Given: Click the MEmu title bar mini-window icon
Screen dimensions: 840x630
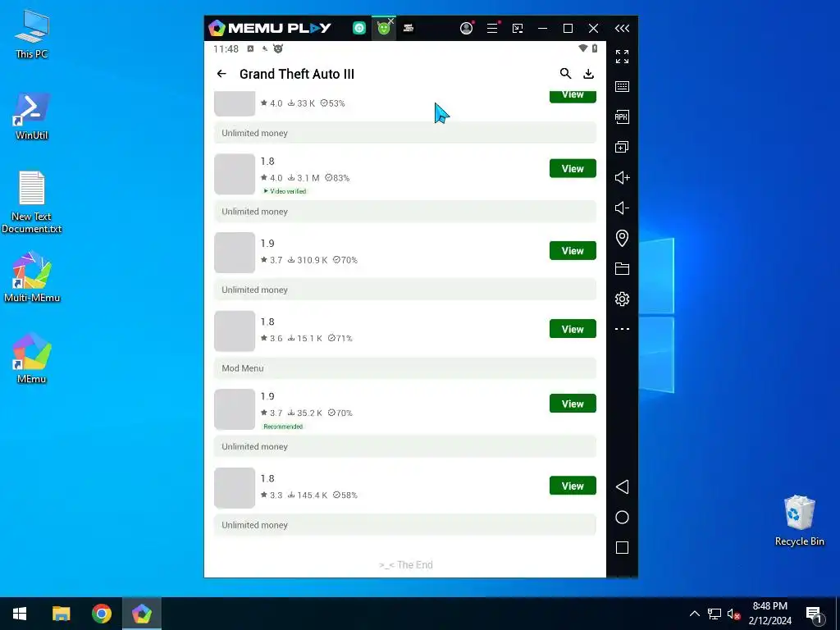Looking at the screenshot, I should [518, 29].
